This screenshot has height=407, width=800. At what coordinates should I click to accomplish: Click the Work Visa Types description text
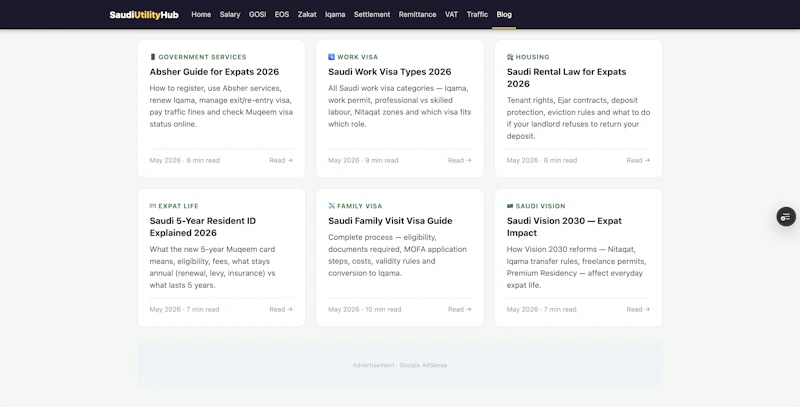399,106
